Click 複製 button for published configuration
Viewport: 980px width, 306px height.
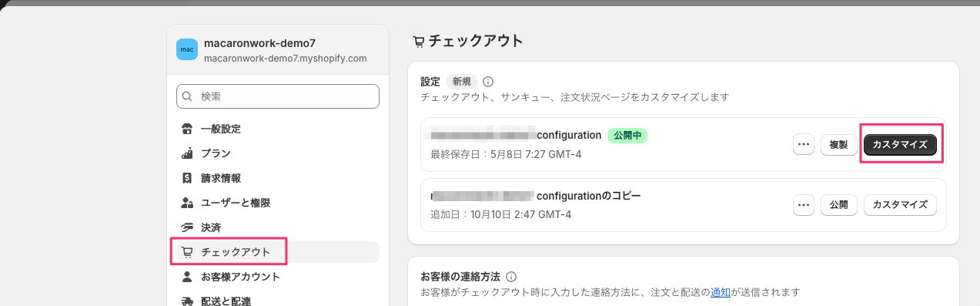coord(839,144)
